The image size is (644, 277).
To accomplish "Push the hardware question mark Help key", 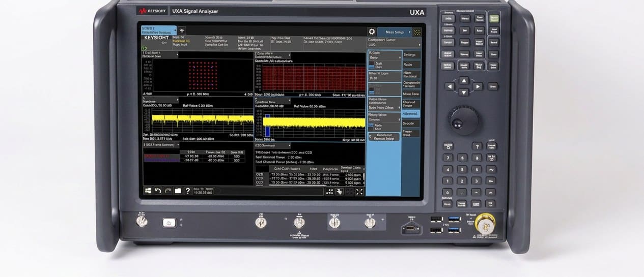I will point(477,146).
